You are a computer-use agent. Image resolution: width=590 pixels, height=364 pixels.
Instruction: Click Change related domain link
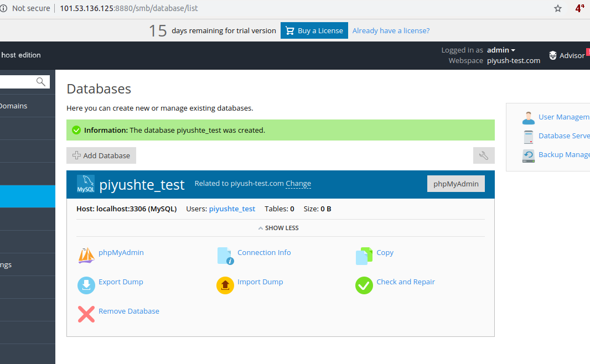click(x=298, y=184)
